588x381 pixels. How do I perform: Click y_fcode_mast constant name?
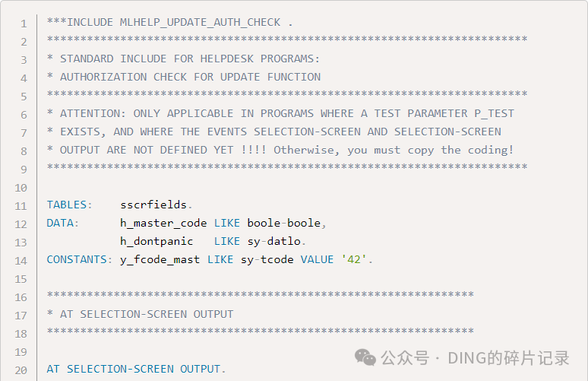pos(160,260)
